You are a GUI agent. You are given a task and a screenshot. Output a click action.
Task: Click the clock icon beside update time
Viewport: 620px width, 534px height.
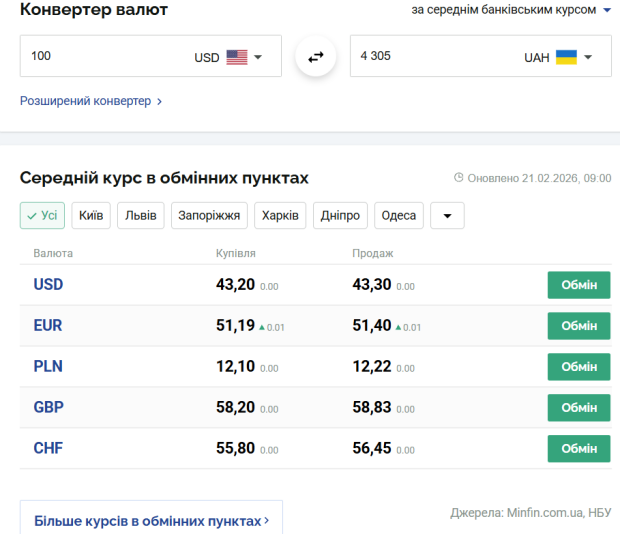pyautogui.click(x=459, y=178)
